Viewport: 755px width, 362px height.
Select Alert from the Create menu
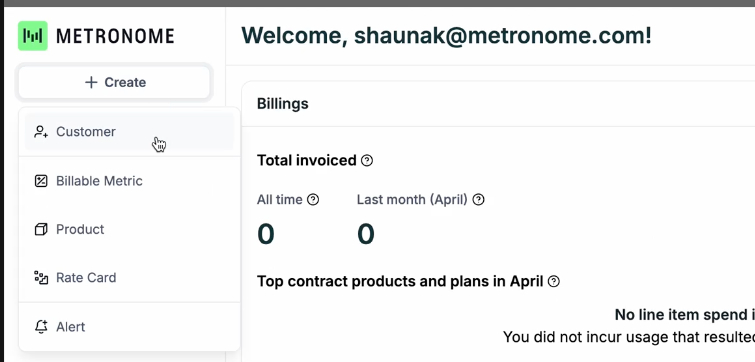point(129,327)
